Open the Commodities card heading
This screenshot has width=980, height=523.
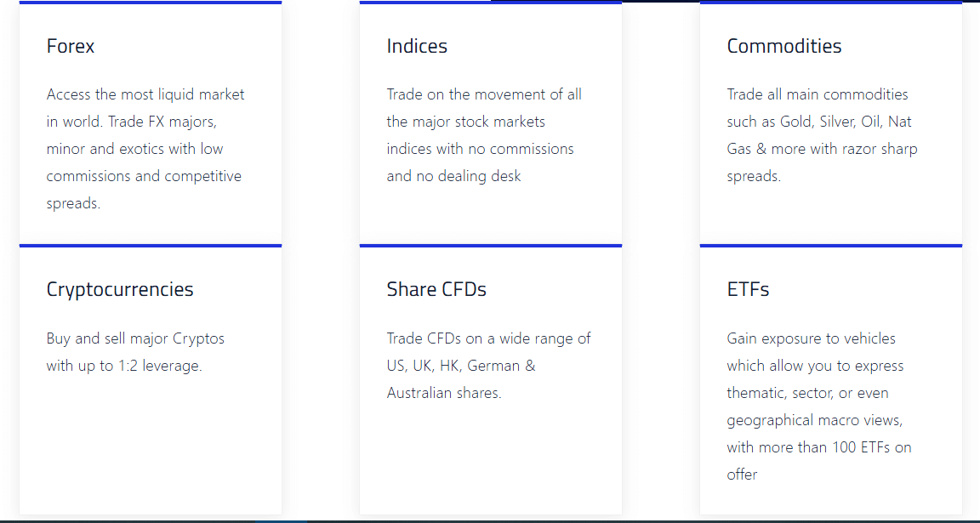783,46
